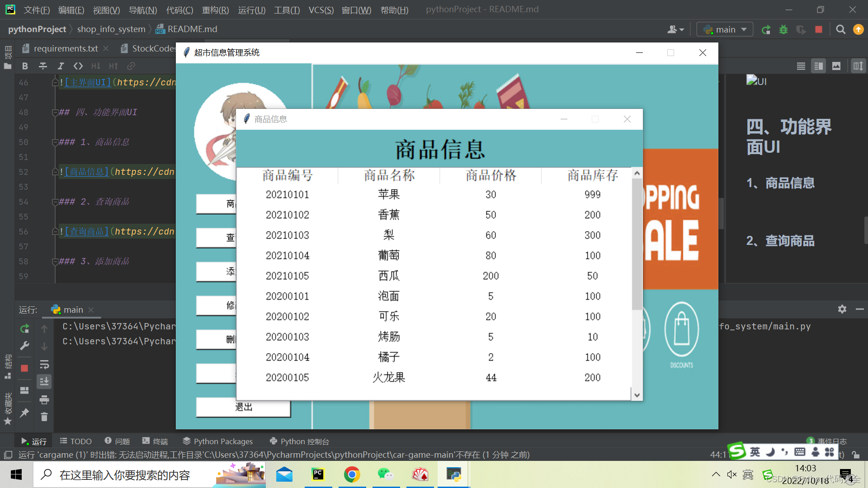
Task: Enable scroll-to-end in the run console
Action: (44, 382)
